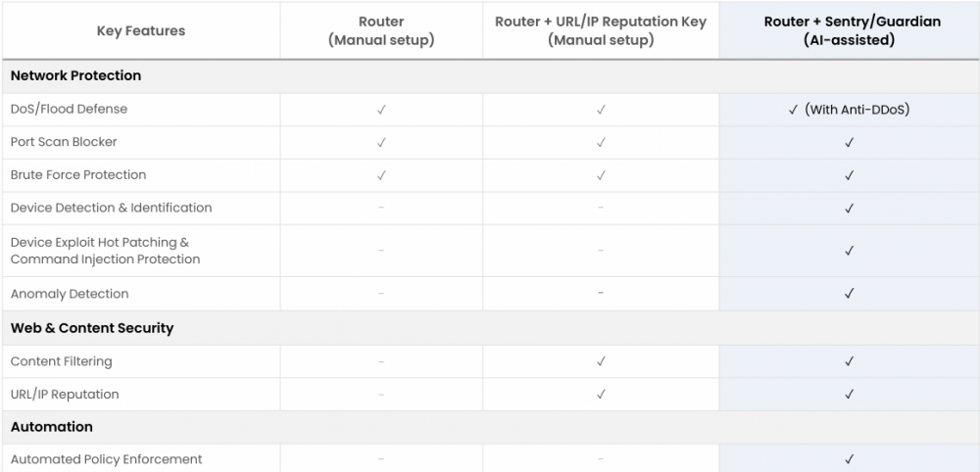Click the 'Key Features' header cell
The width and height of the screenshot is (980, 472).
141,30
